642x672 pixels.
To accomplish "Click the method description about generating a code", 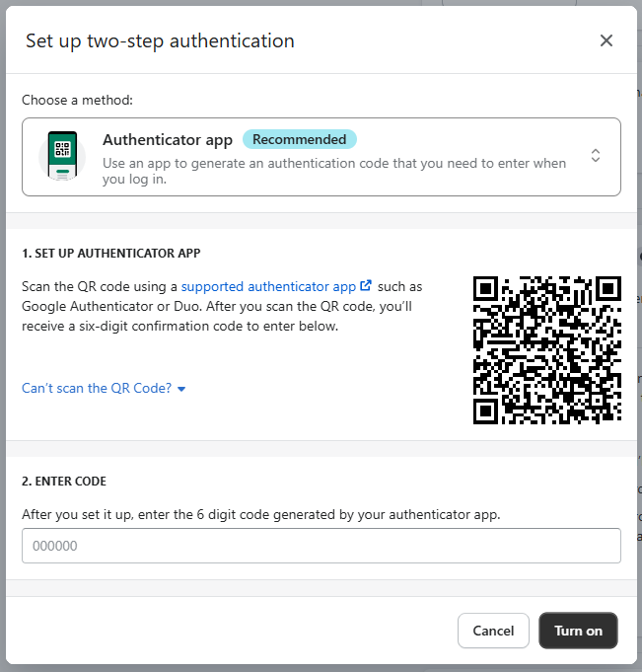I will pyautogui.click(x=334, y=171).
